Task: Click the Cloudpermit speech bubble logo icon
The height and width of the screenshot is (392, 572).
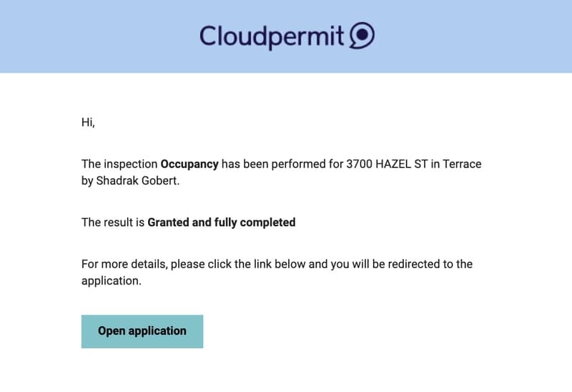Action: (362, 35)
